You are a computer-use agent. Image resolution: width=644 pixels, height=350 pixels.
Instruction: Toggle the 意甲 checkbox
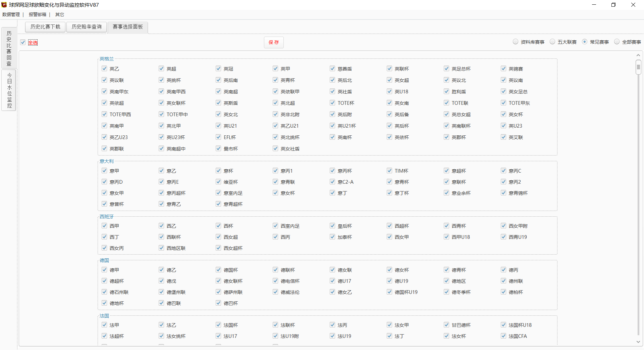104,171
